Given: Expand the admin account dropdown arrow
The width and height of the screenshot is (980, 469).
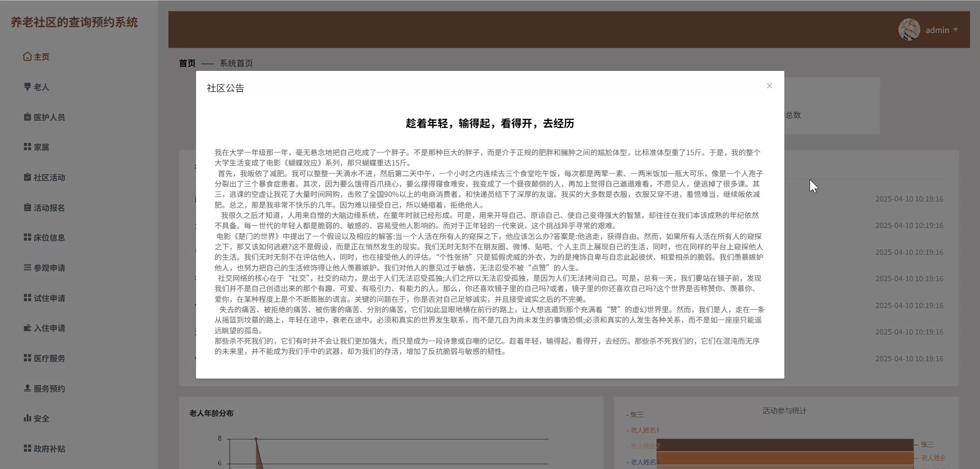Looking at the screenshot, I should [x=956, y=30].
